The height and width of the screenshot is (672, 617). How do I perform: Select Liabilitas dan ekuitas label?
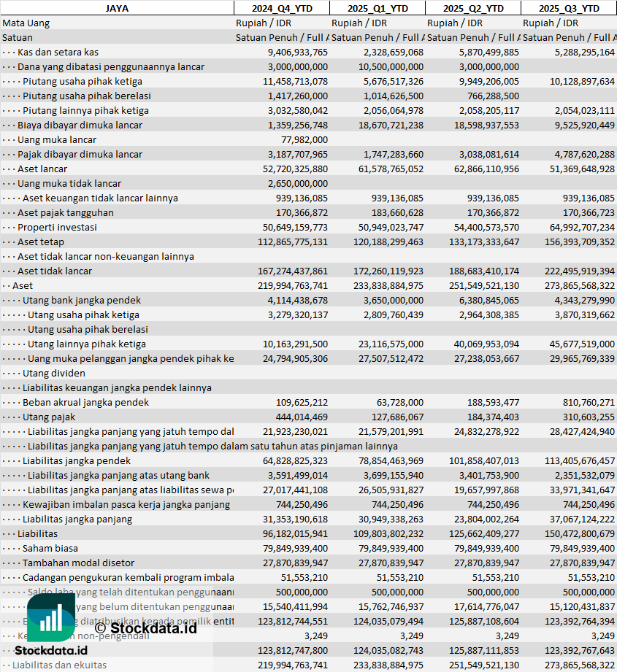pyautogui.click(x=60, y=664)
